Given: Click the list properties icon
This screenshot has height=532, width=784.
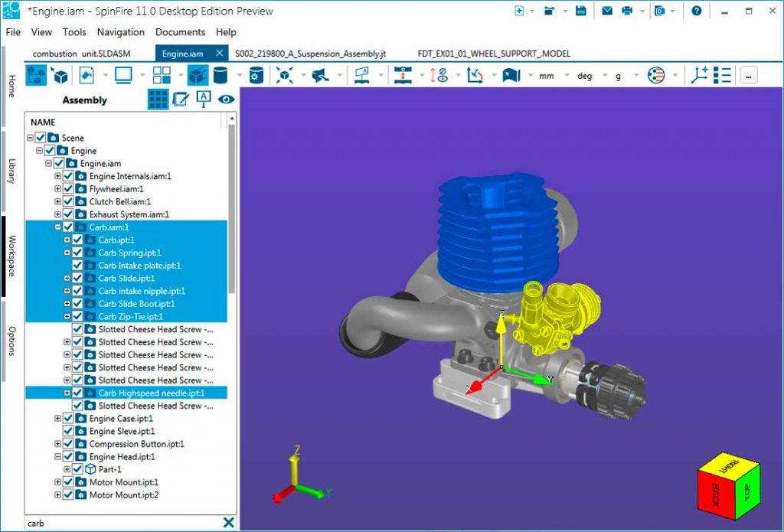Looking at the screenshot, I should [722, 76].
